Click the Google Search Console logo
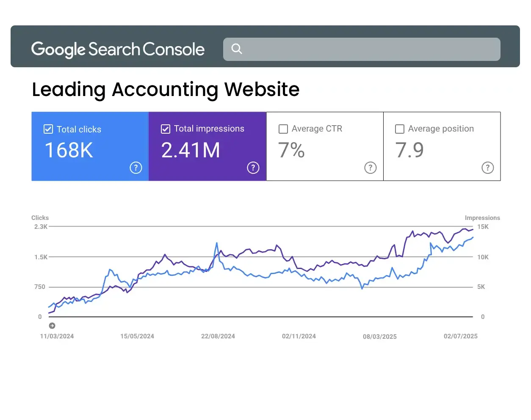531x420 pixels. point(118,49)
